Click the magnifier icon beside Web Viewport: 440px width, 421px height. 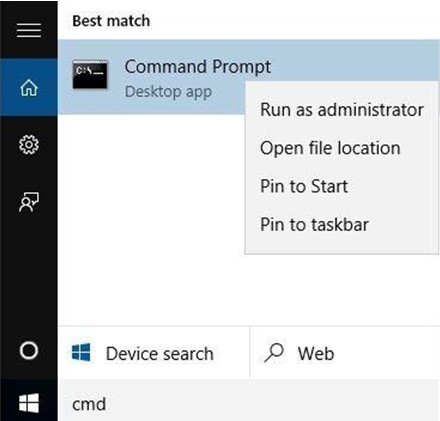tap(274, 353)
